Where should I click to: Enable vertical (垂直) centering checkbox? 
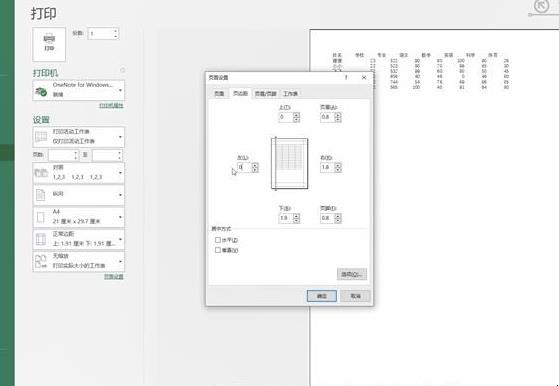click(218, 250)
